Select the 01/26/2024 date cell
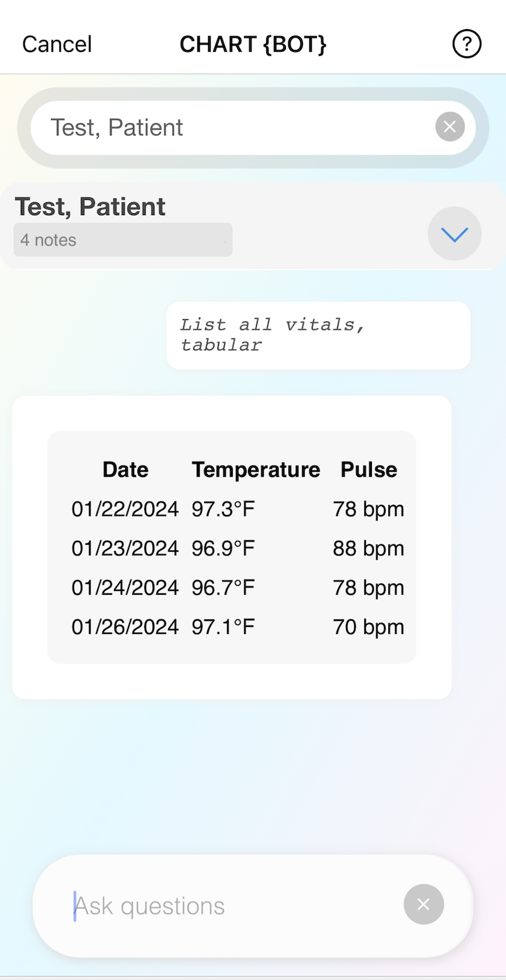The height and width of the screenshot is (980, 506). (x=125, y=627)
